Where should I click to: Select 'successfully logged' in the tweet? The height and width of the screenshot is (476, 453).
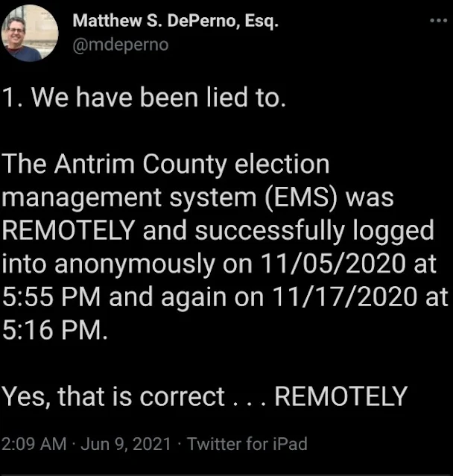pyautogui.click(x=314, y=231)
